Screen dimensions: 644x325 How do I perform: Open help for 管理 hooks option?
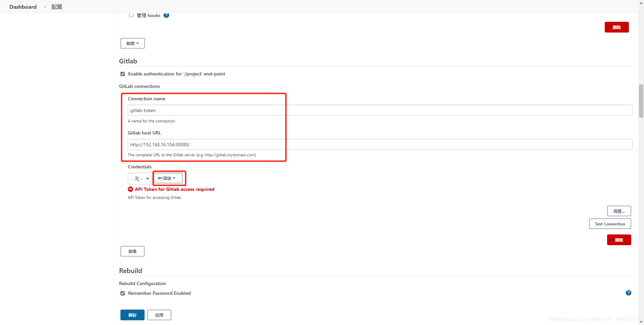click(x=166, y=15)
